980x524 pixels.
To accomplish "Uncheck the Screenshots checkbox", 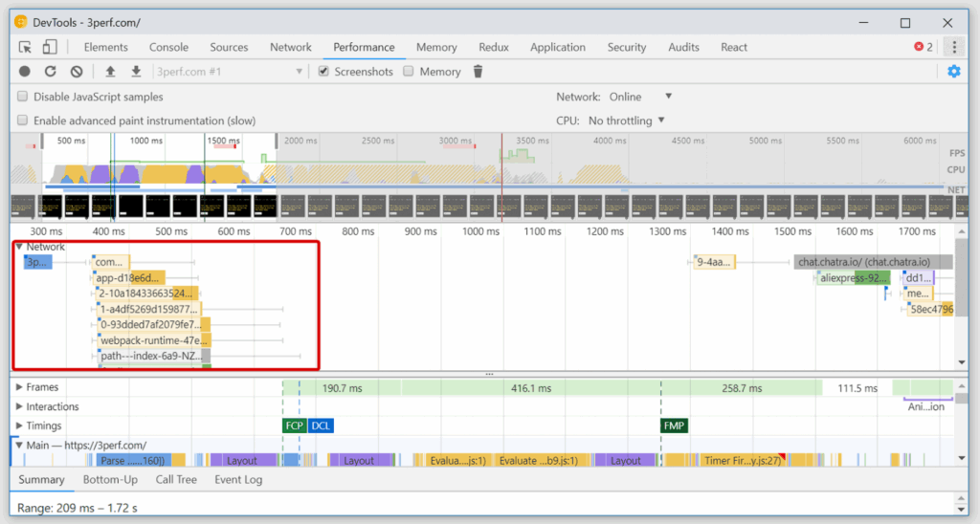I will point(324,72).
